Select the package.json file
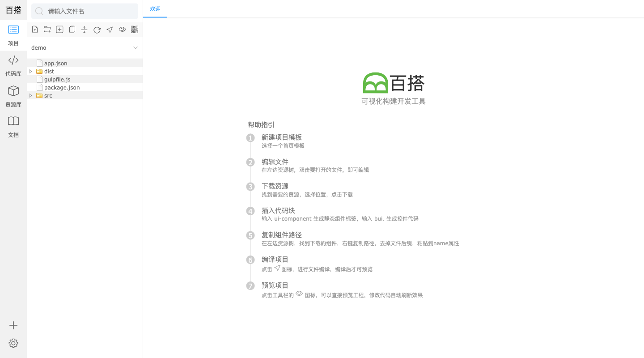Image resolution: width=644 pixels, height=358 pixels. pos(85,87)
